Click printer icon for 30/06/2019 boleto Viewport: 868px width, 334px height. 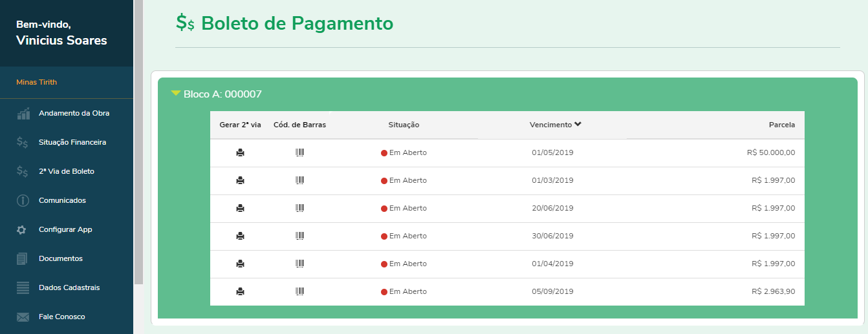coord(240,236)
